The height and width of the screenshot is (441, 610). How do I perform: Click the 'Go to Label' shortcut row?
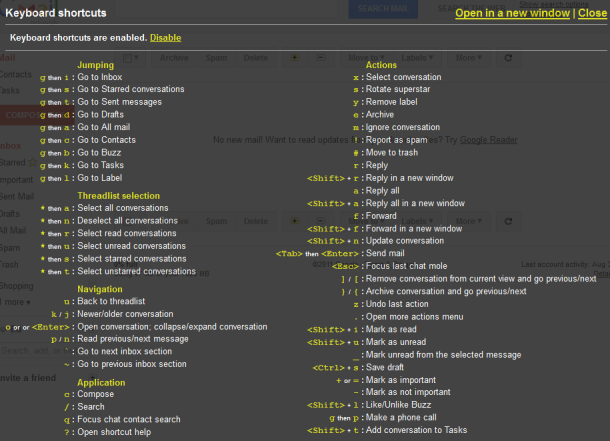click(x=81, y=178)
